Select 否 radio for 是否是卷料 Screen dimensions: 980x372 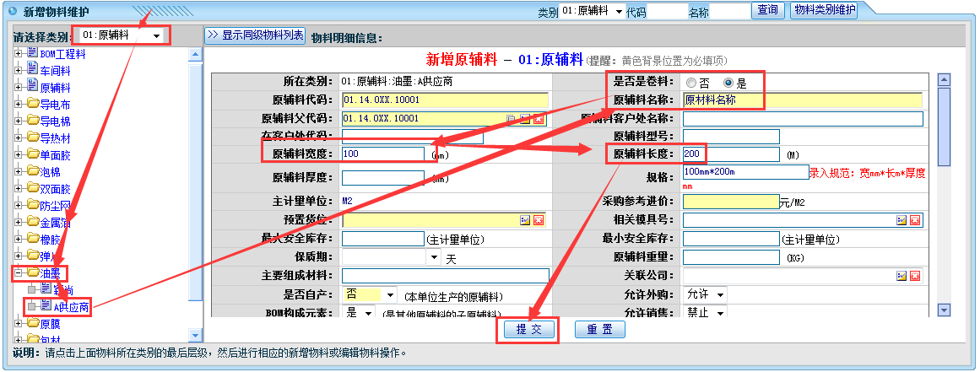[x=691, y=83]
